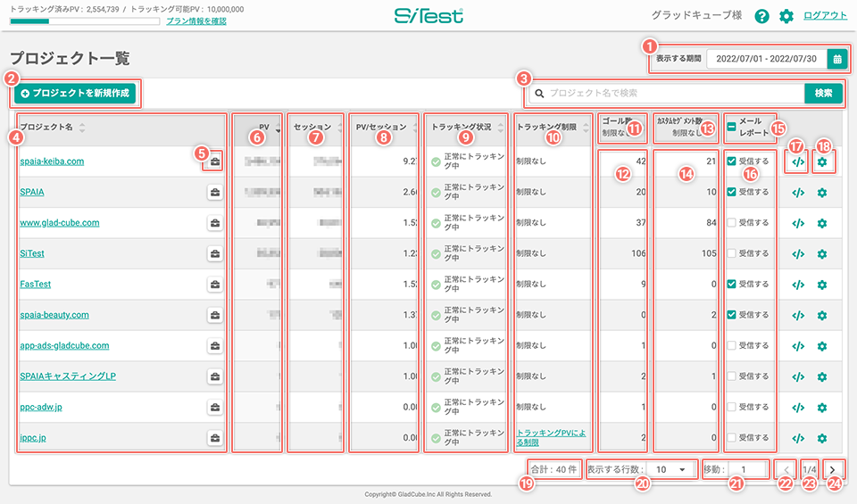Click goal count 106 in SiTest row
857x504 pixels.
point(638,253)
